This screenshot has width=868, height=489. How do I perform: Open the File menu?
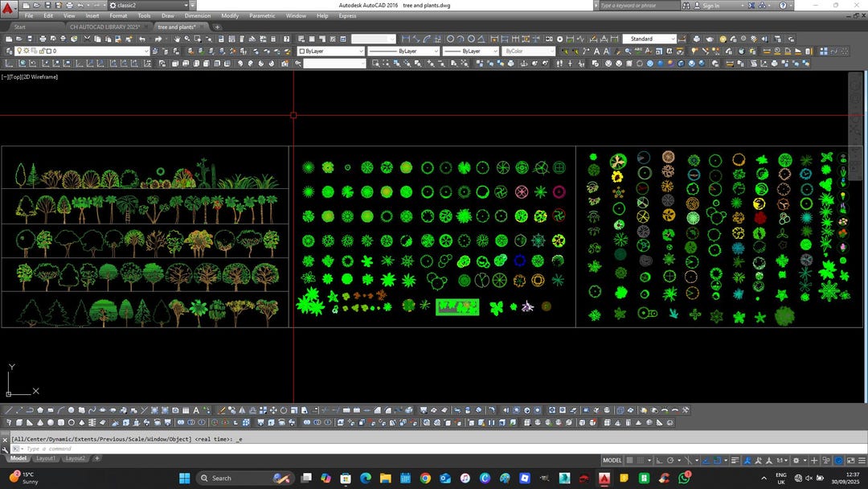pos(29,15)
